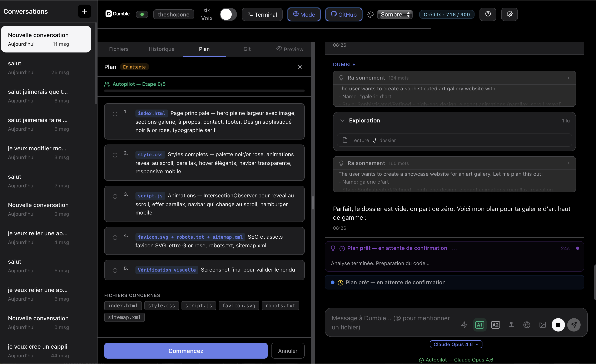Switch to the Git tab
Viewport: 596px width, 364px height.
247,49
